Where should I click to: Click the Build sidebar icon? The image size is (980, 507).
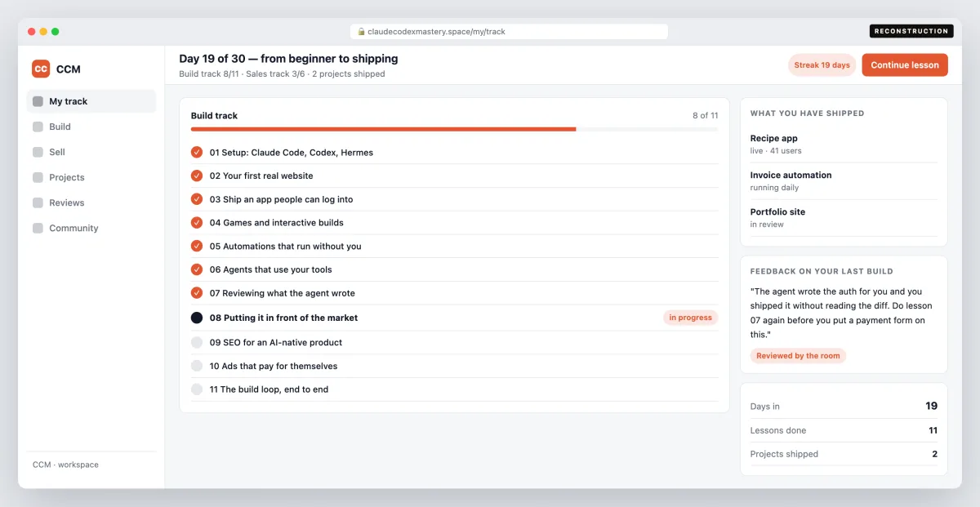tap(38, 127)
